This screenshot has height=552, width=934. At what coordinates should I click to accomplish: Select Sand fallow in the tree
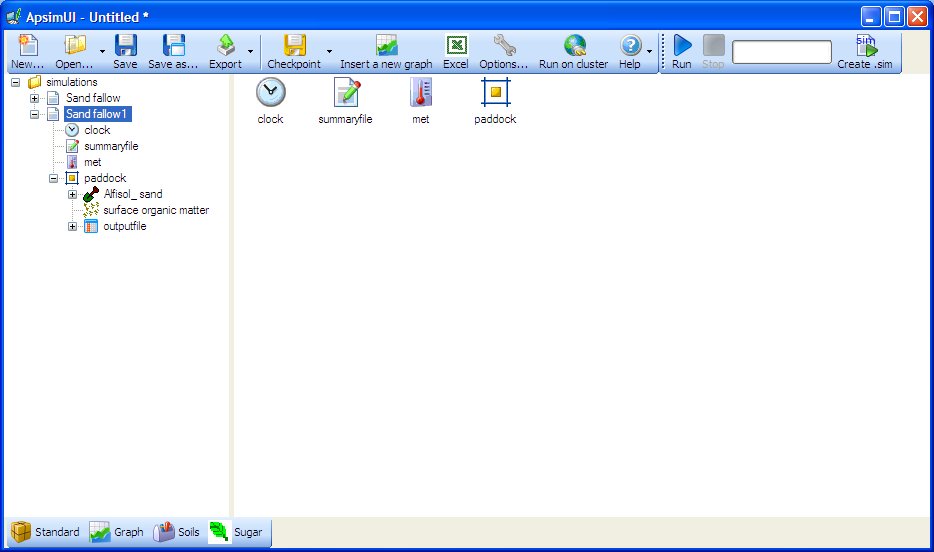[x=93, y=98]
